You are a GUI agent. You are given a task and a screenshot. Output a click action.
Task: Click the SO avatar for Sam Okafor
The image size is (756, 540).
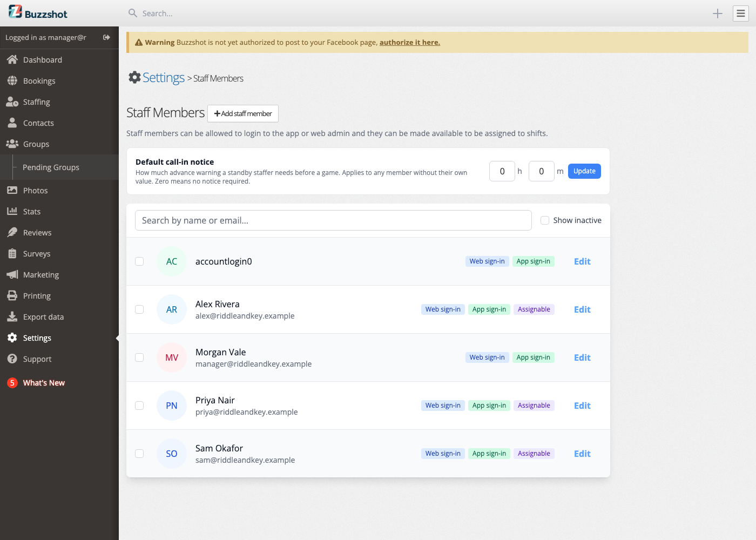[172, 454]
